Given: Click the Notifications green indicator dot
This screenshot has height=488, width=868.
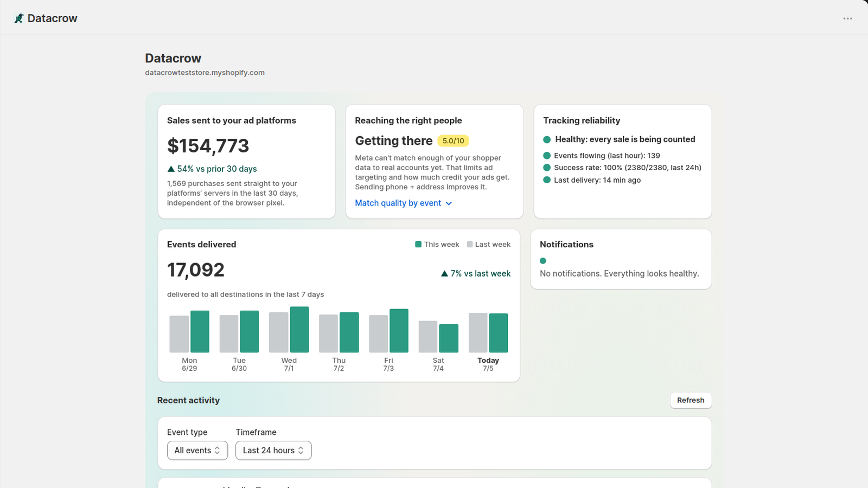Looking at the screenshot, I should point(543,261).
